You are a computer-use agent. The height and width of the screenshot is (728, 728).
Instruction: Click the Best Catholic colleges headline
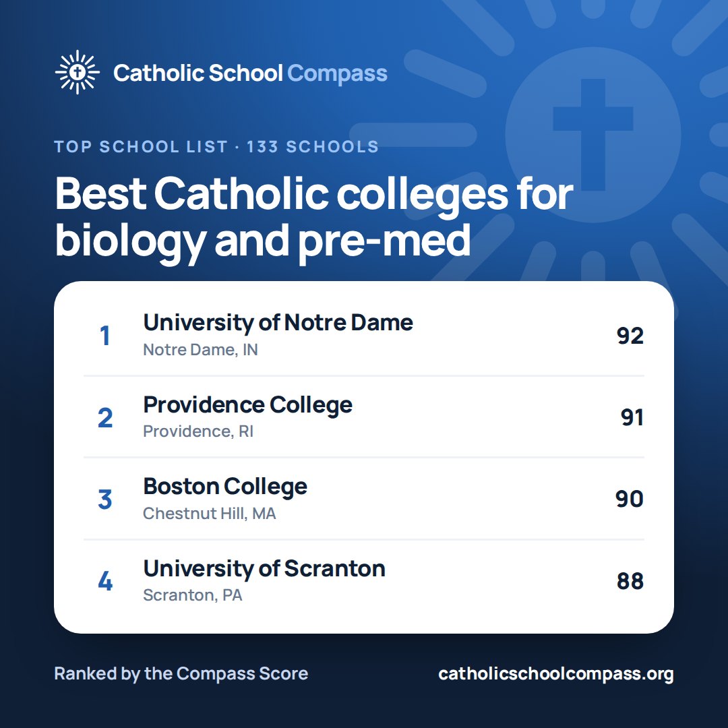coord(314,217)
